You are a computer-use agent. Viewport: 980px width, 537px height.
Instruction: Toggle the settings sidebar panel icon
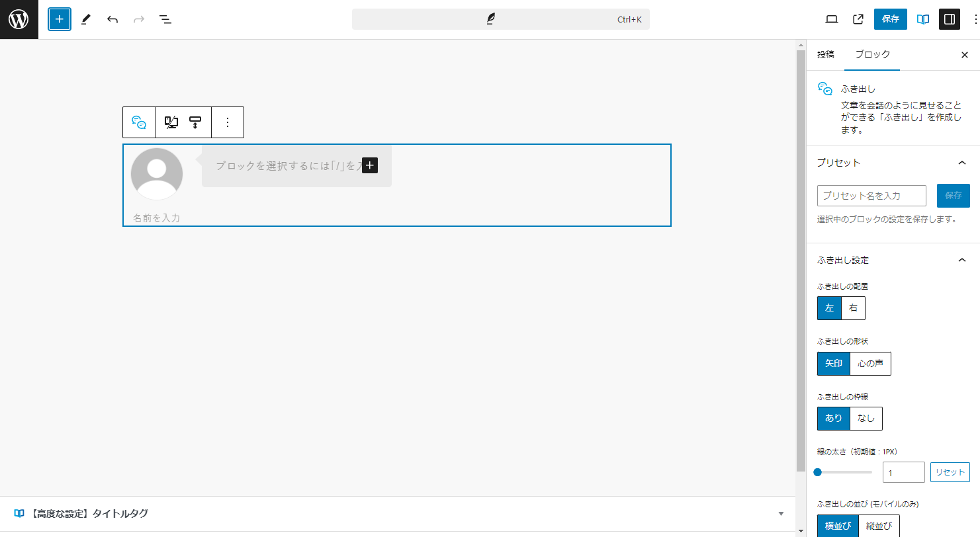950,19
